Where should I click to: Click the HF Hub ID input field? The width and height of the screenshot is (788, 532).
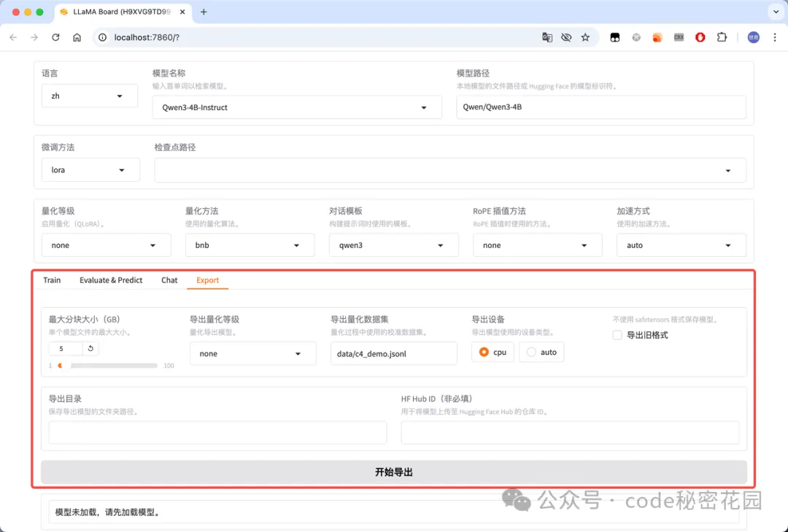(571, 433)
